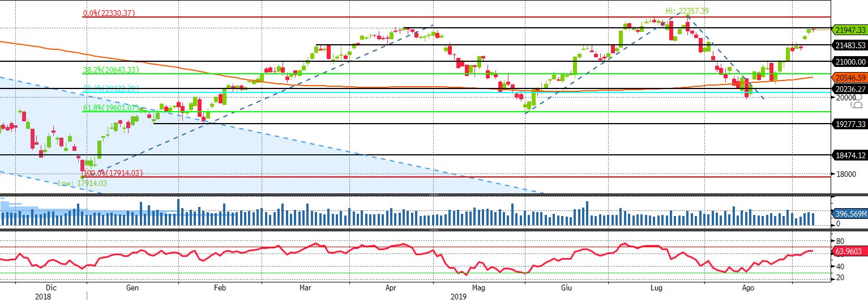The image size is (868, 300).
Task: Click the 18474.12 price level tag
Action: click(849, 155)
